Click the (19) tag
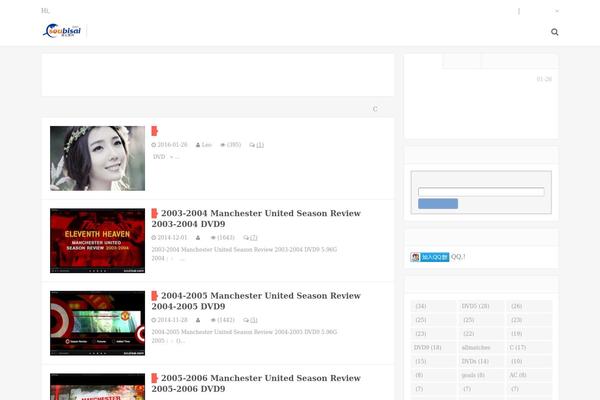This screenshot has height=400, width=600. pos(529,334)
